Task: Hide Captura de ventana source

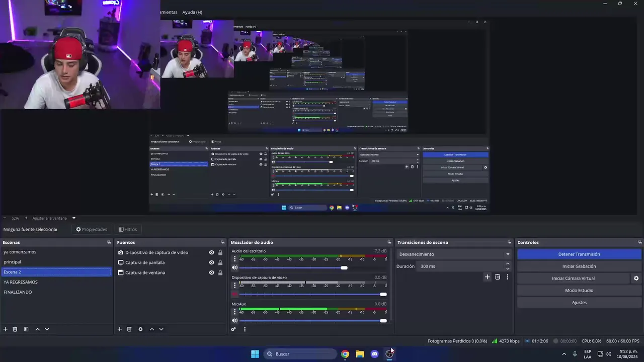Action: point(211,273)
